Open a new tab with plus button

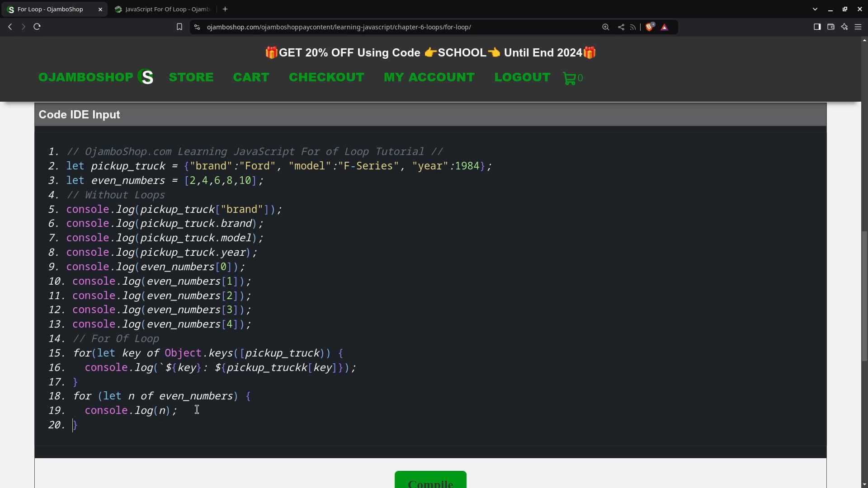[x=225, y=9]
